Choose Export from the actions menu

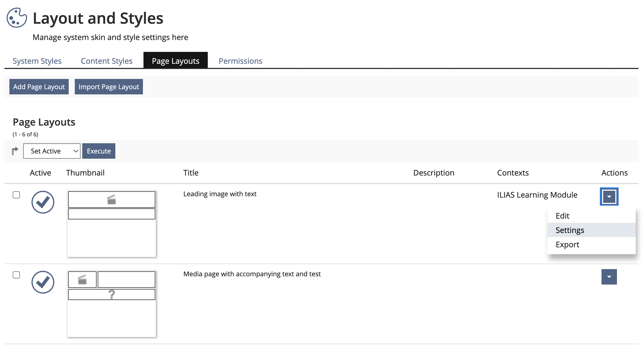coord(567,245)
